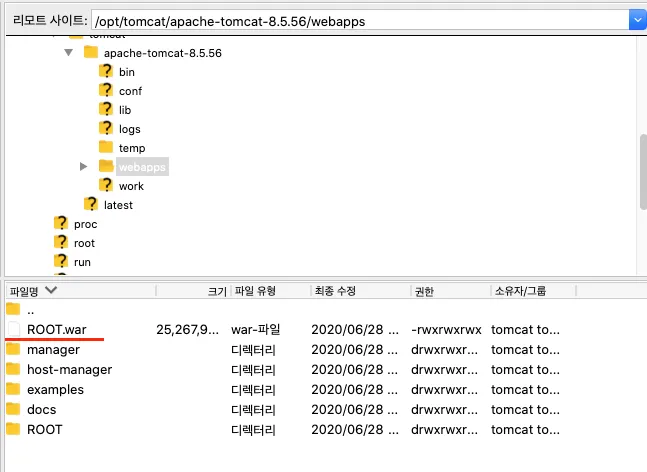Click the unknown-folder icon beside conf
The image size is (647, 472).
106,91
